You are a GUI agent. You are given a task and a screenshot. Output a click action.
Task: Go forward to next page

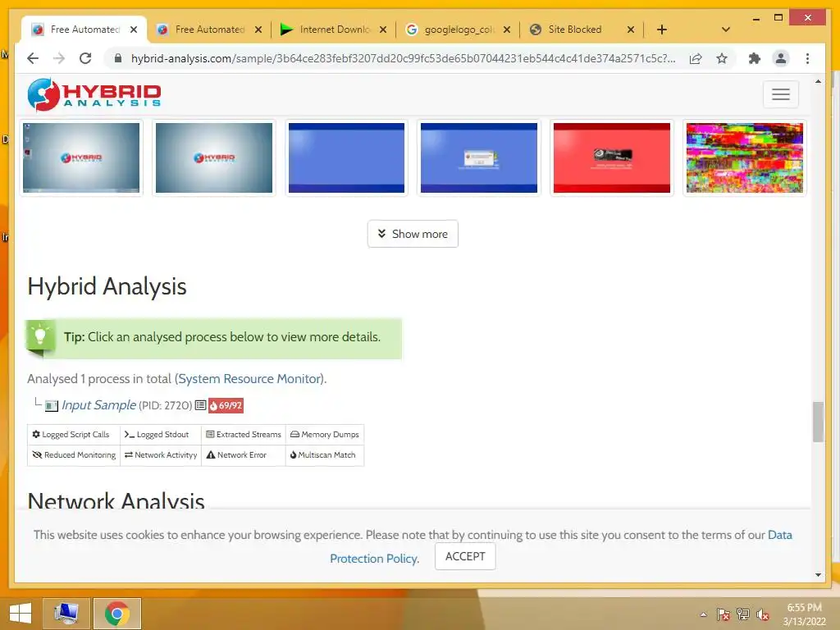(59, 58)
